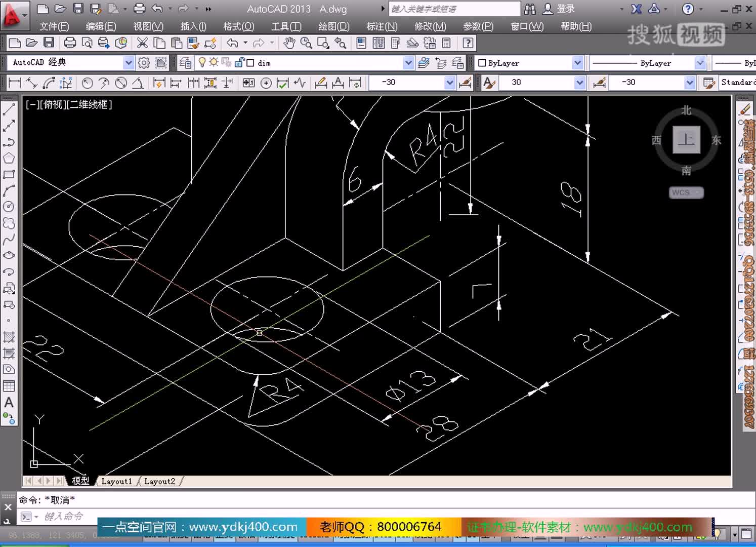
Task: Expand the text style 30 dropdown
Action: [x=580, y=83]
